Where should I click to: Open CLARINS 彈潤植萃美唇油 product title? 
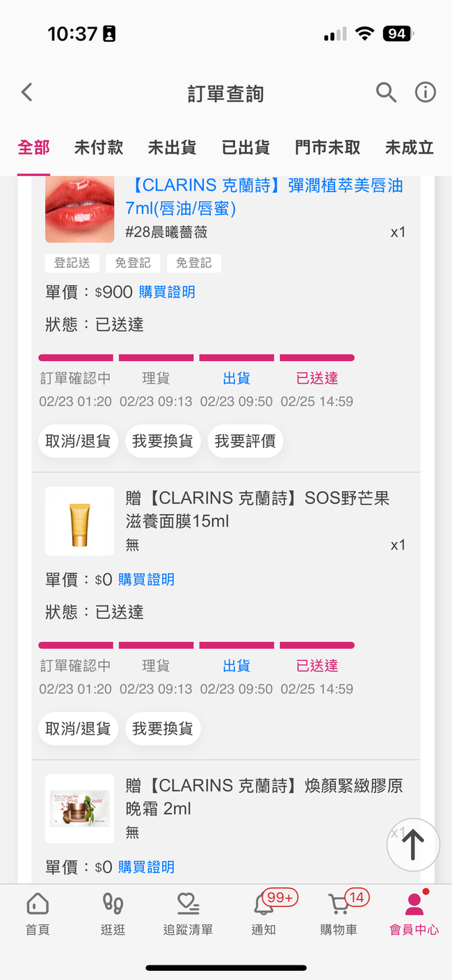[x=264, y=196]
